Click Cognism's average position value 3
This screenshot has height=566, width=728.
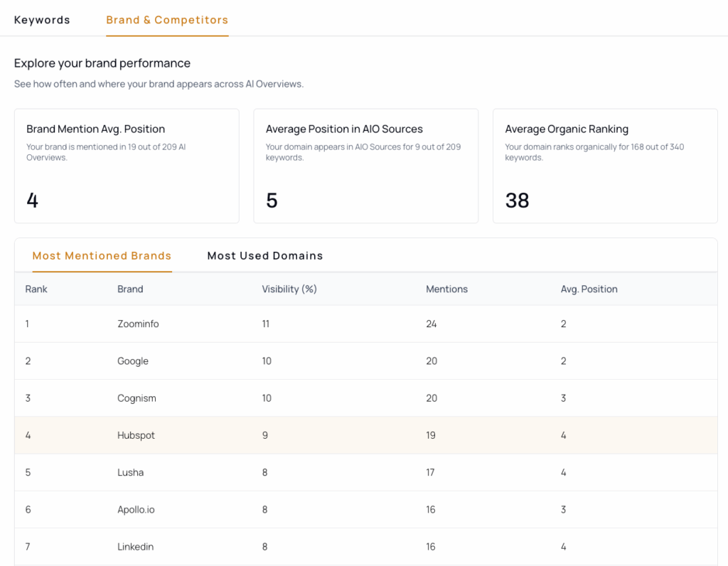(563, 398)
